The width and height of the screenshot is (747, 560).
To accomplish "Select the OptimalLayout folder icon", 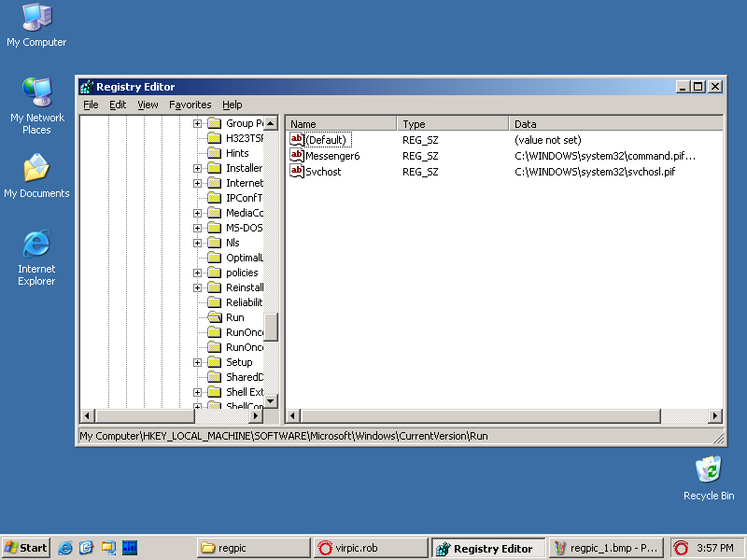I will click(x=215, y=258).
